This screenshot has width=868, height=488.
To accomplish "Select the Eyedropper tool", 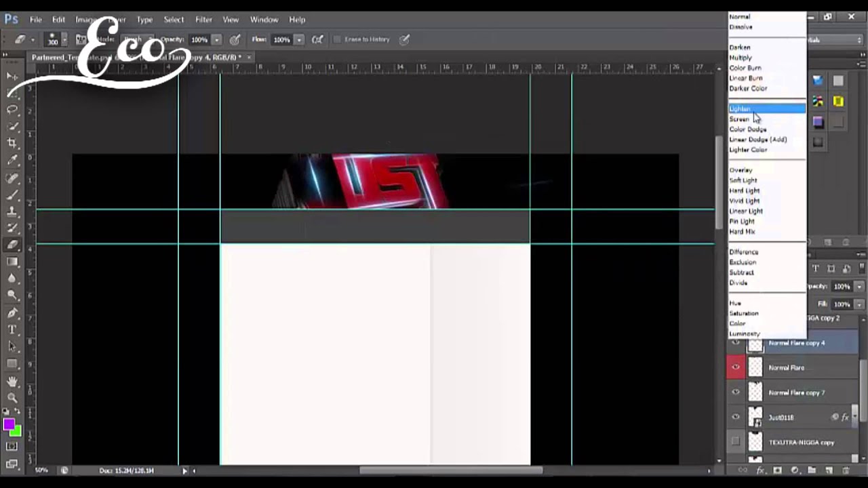I will [x=12, y=161].
